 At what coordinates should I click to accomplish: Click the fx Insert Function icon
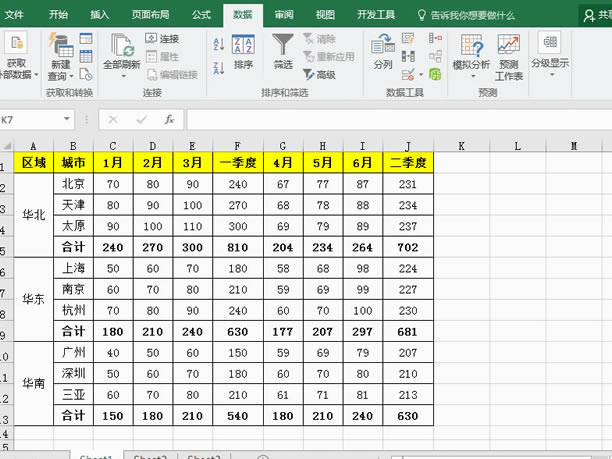pyautogui.click(x=169, y=119)
